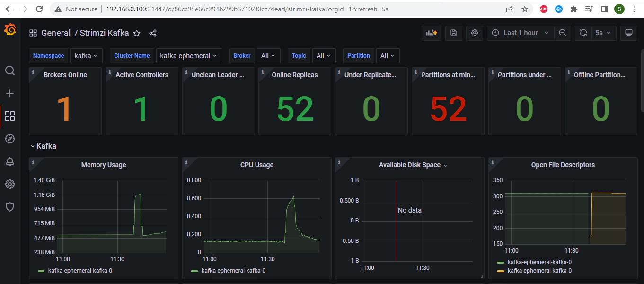Open the Partition All dropdown
644x284 pixels.
point(388,56)
